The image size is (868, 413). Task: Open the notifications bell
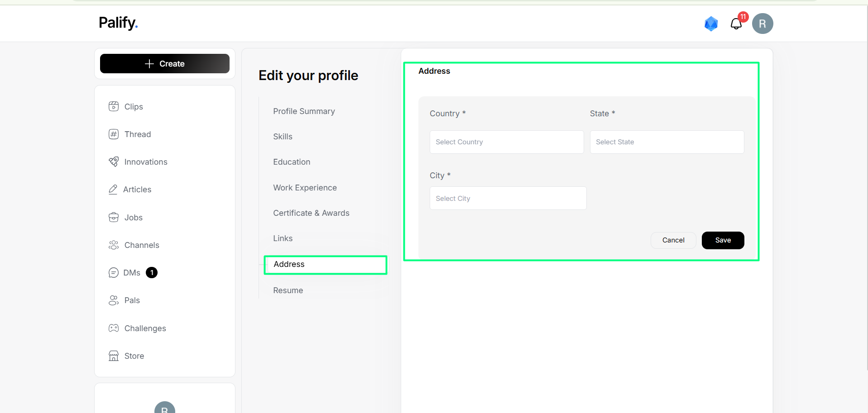(x=736, y=24)
